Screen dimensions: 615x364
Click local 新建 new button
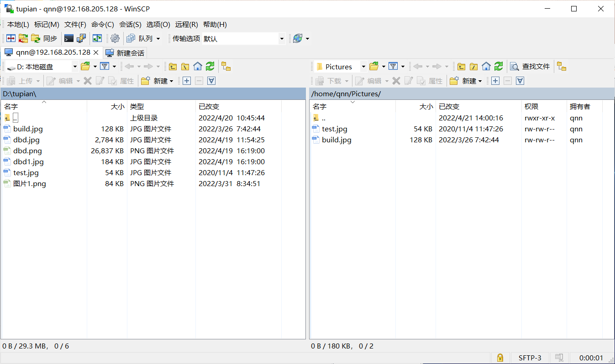(157, 81)
